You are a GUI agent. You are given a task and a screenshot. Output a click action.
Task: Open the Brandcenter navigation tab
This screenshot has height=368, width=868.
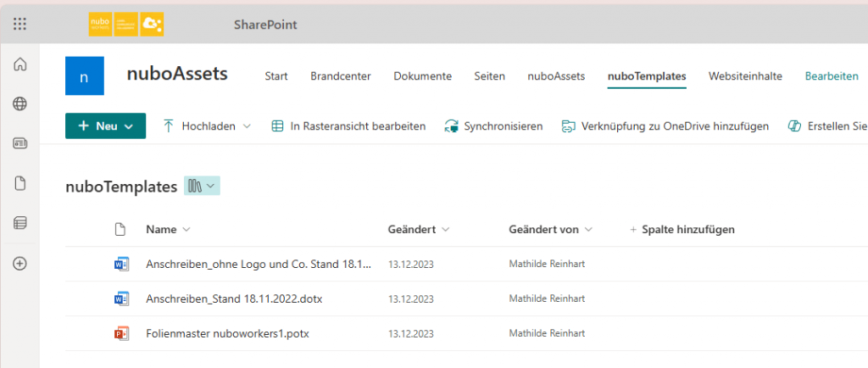coord(341,76)
